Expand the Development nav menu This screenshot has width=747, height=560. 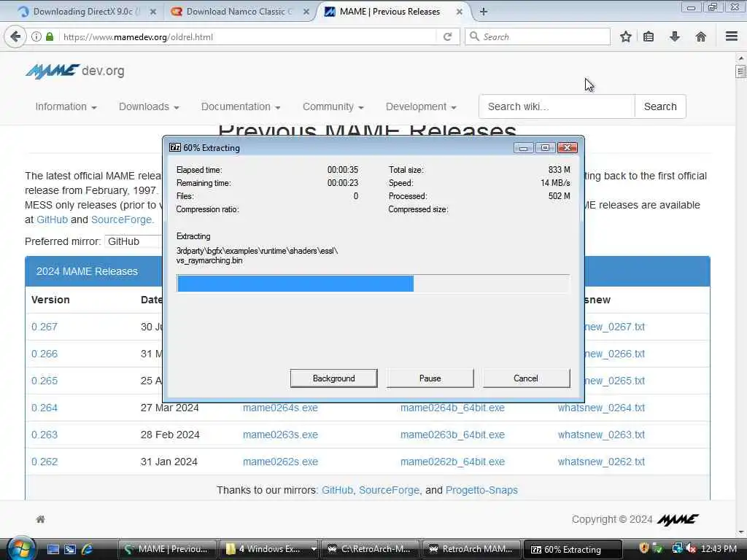421,106
